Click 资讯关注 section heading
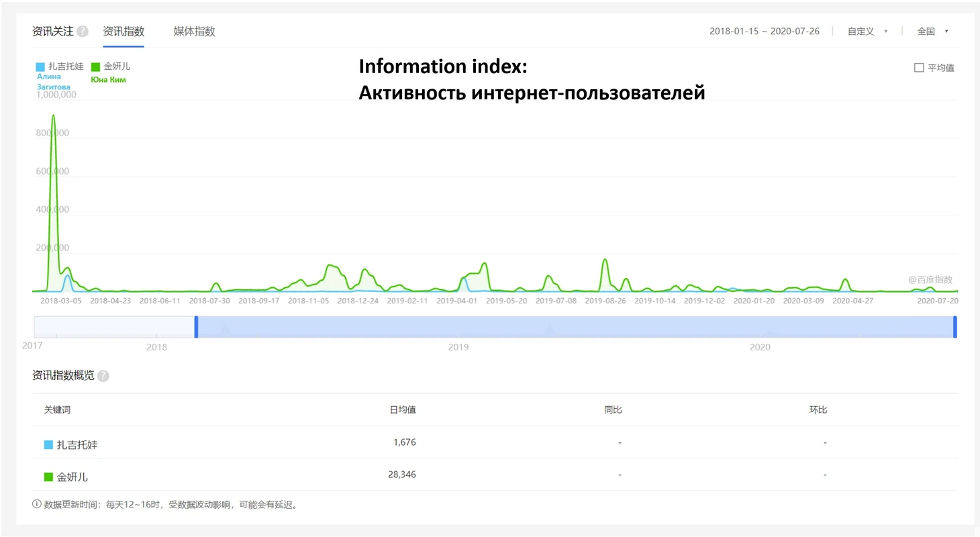 (53, 31)
